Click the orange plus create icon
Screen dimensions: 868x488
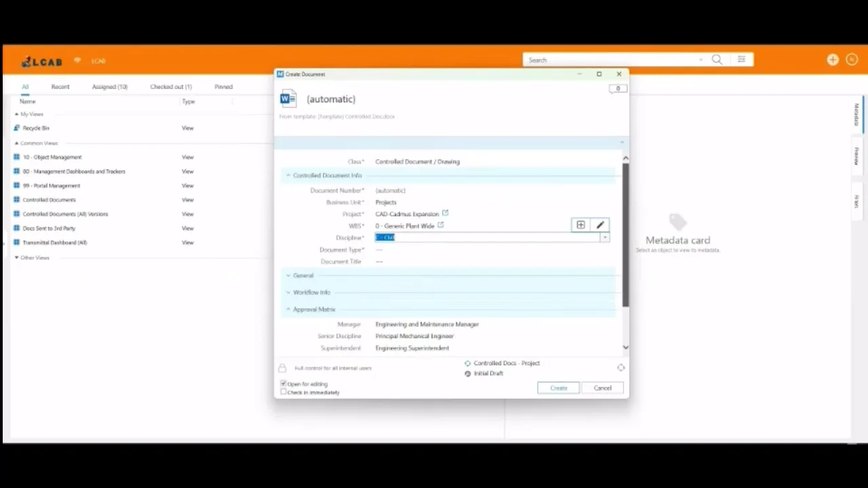(833, 60)
